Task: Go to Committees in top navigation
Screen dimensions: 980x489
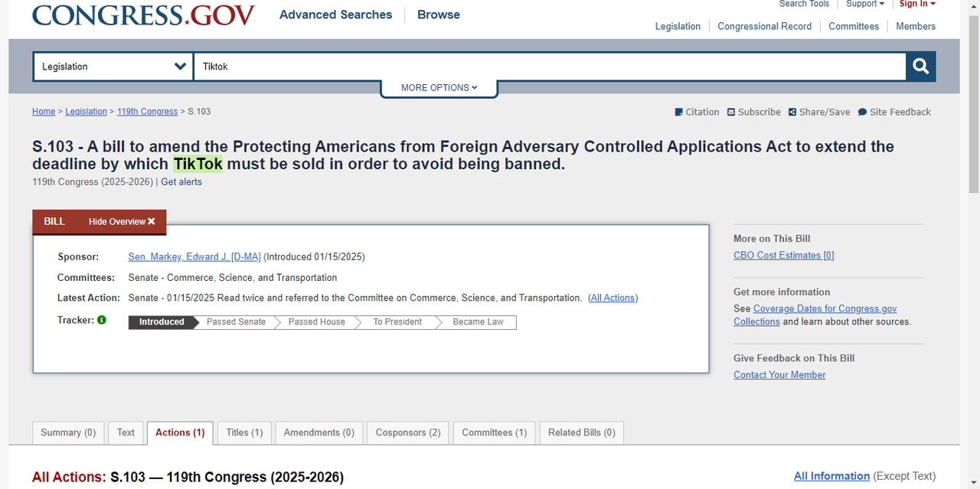Action: click(854, 26)
